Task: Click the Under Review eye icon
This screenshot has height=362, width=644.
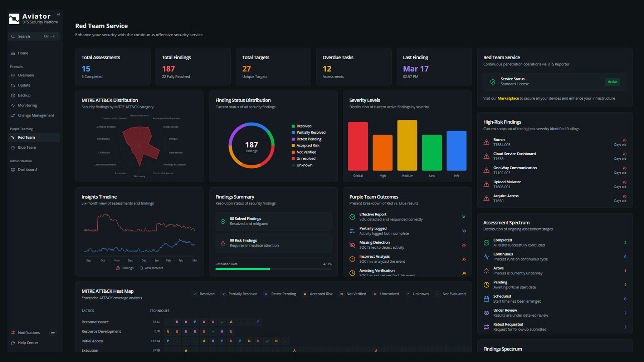Action: coord(487,313)
